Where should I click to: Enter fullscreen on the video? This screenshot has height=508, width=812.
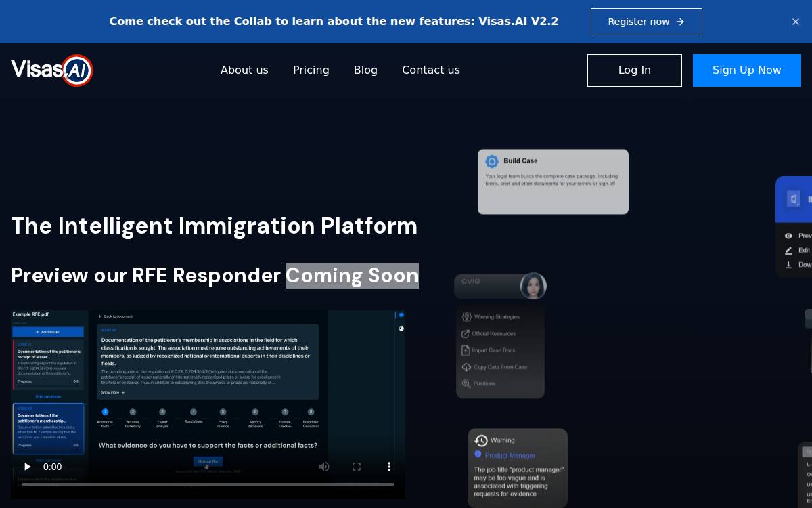coord(357,467)
